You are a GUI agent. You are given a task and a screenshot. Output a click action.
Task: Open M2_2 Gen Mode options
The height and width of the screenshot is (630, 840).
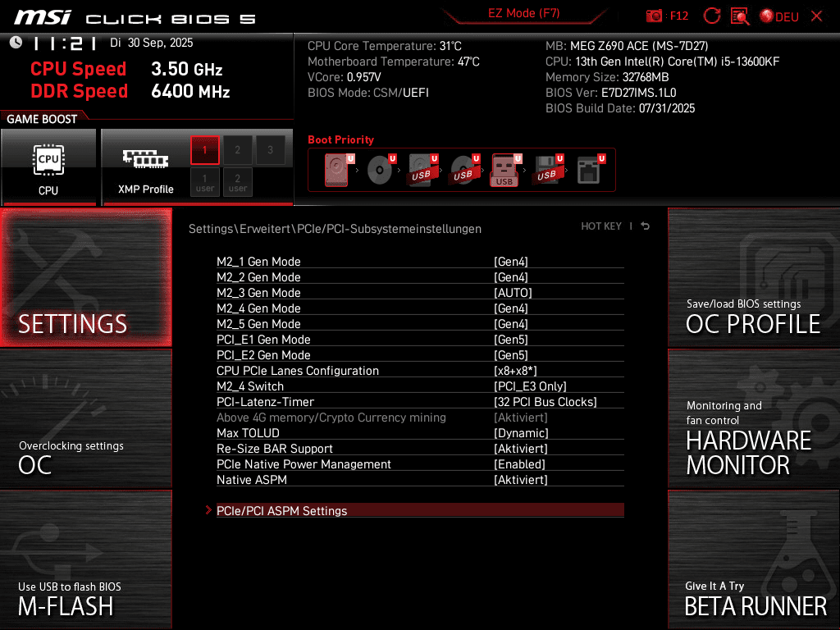click(420, 277)
